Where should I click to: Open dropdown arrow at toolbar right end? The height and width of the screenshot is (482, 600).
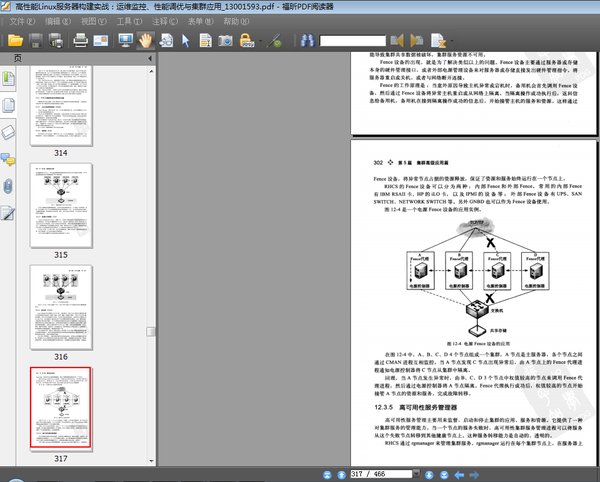pyautogui.click(x=452, y=41)
